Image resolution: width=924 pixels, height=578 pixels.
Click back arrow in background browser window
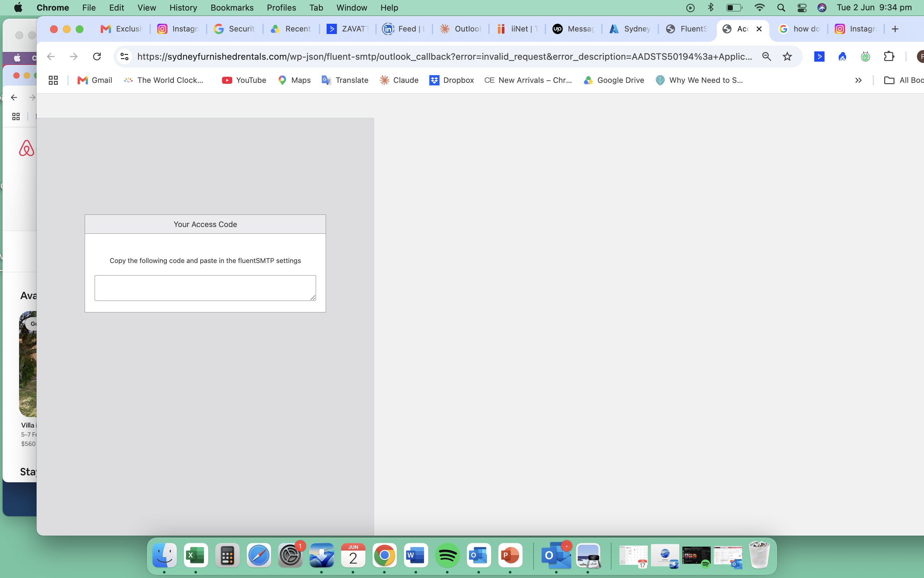coord(14,98)
